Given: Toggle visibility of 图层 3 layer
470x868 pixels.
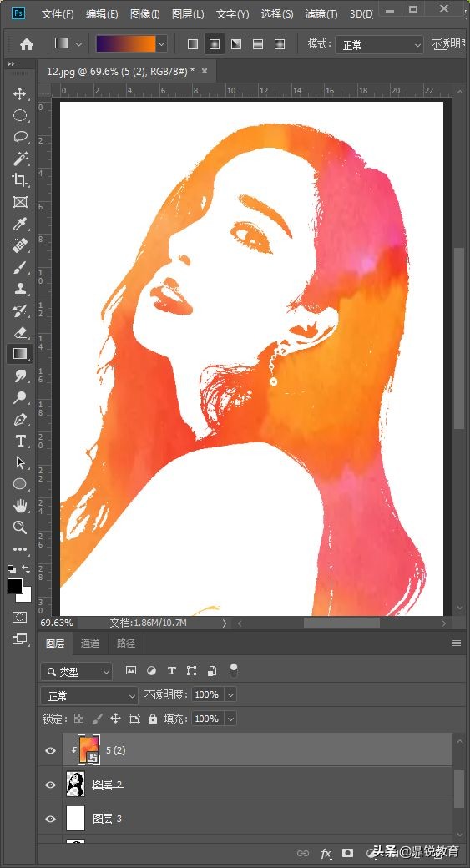Looking at the screenshot, I should click(x=50, y=819).
